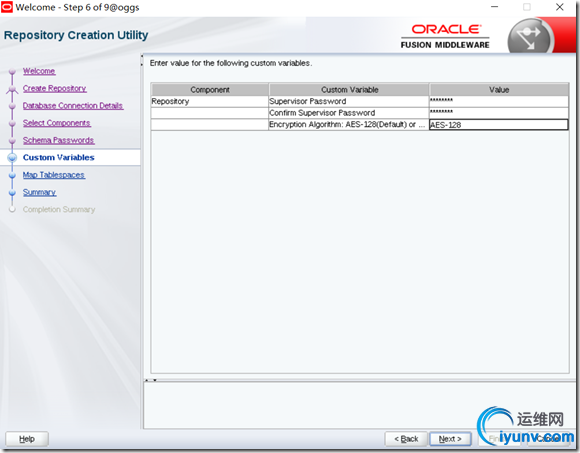Image resolution: width=580 pixels, height=453 pixels.
Task: Focus the Supervisor Password value field
Action: pos(499,101)
